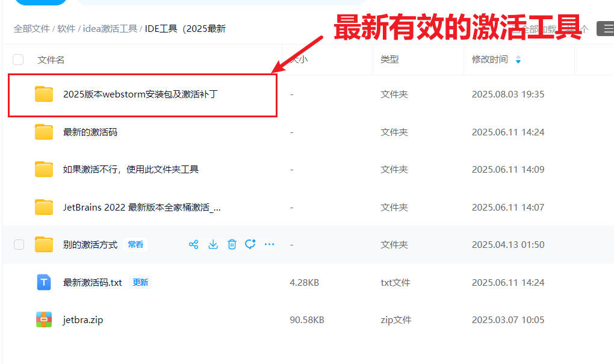Open the file name 最新激活码.txt
Viewport: 614px width, 364px height.
(x=93, y=283)
